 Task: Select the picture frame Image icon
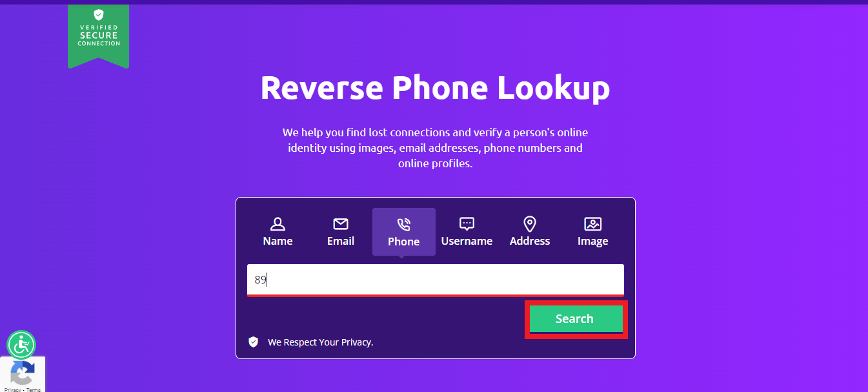point(593,224)
